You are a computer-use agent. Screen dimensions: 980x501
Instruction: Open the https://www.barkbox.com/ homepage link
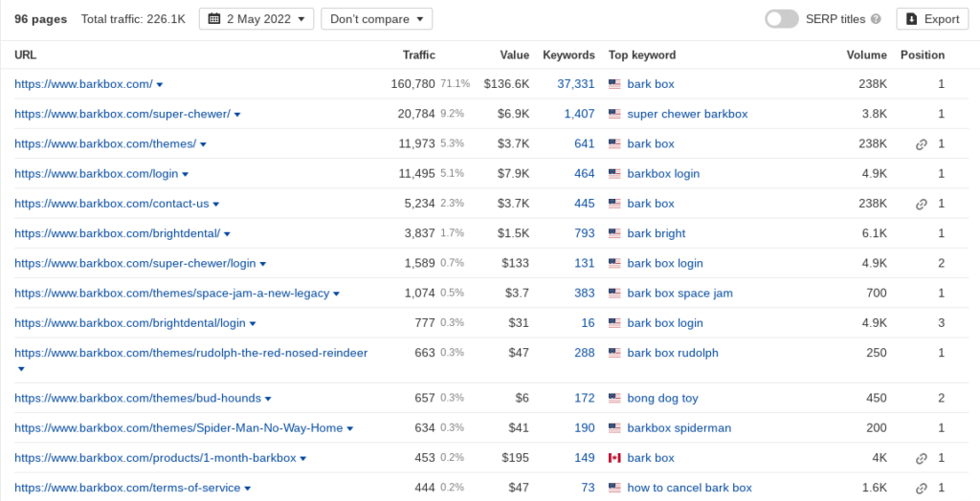(84, 84)
